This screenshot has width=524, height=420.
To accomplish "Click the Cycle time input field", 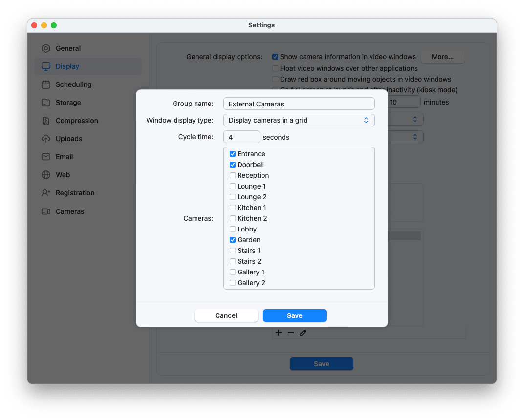I will [241, 137].
